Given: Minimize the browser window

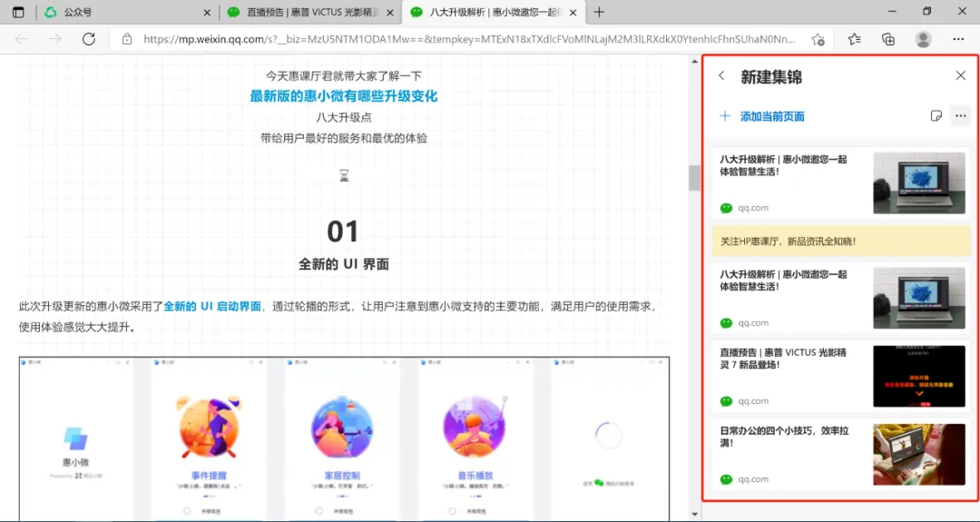Looking at the screenshot, I should point(892,11).
